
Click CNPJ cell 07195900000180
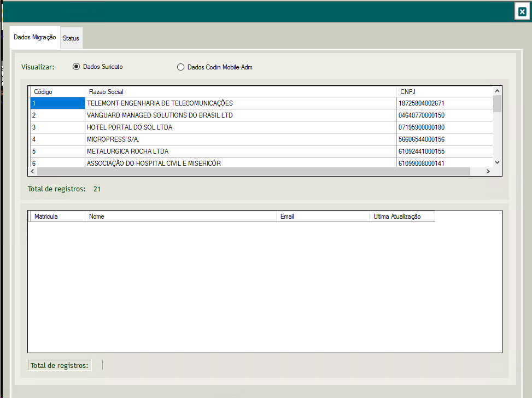pyautogui.click(x=445, y=127)
